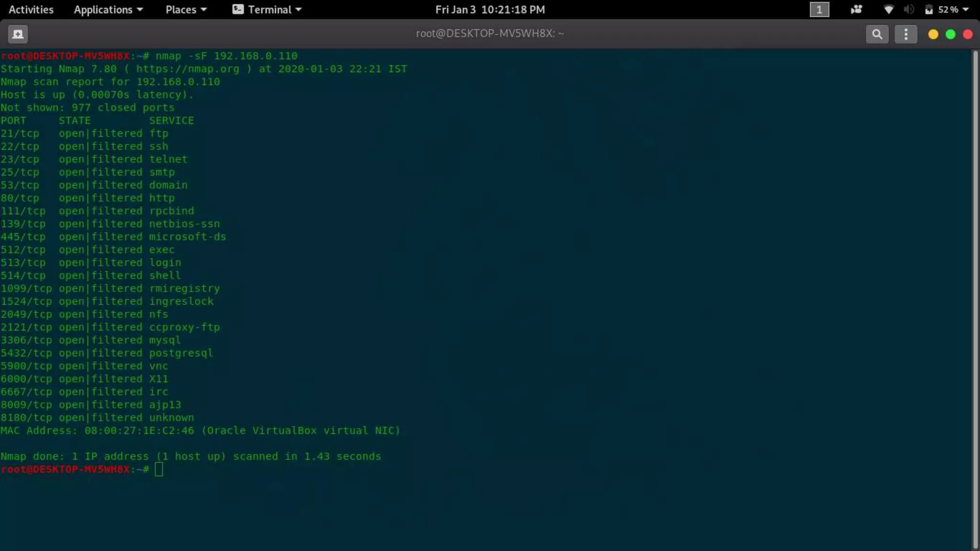Open the Terminal app menu
The width and height of the screenshot is (980, 551).
tap(274, 10)
